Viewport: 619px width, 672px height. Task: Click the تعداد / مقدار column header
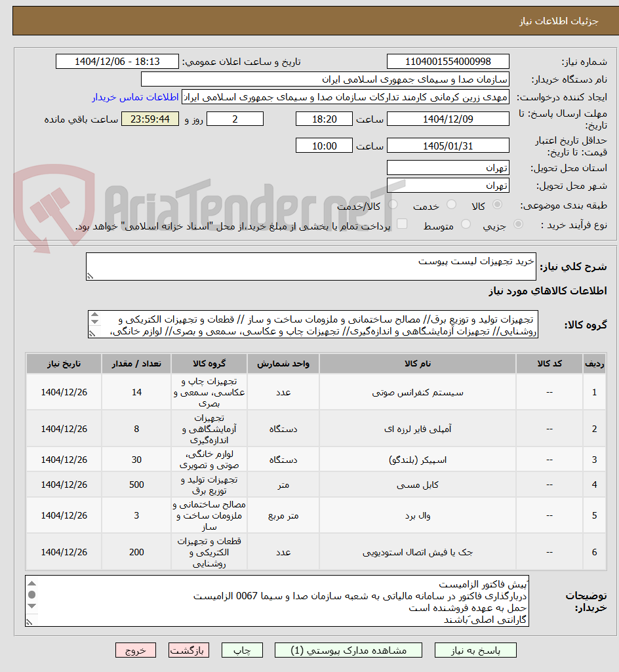pos(136,364)
